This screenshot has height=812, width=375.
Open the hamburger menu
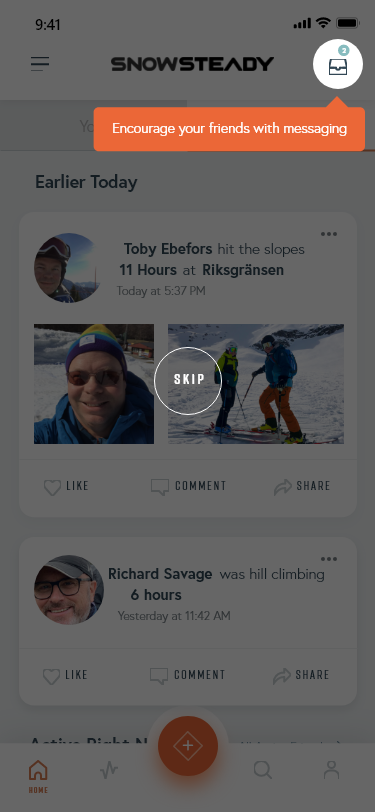tap(40, 64)
